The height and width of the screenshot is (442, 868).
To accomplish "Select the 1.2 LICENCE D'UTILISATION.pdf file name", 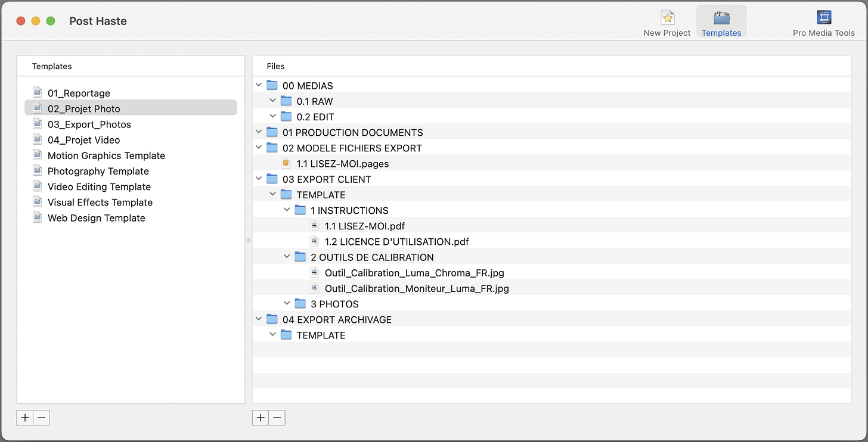I will 397,241.
